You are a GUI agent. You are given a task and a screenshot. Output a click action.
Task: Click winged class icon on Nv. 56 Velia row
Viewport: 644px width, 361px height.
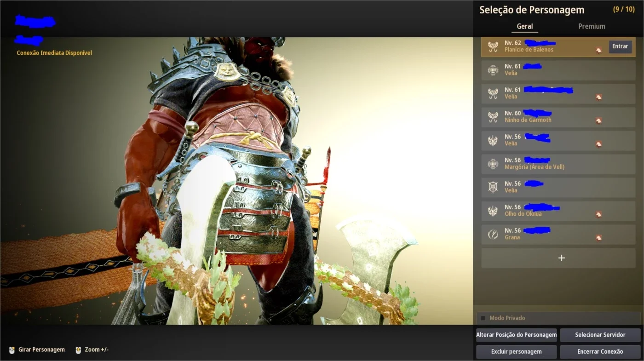coord(493,141)
